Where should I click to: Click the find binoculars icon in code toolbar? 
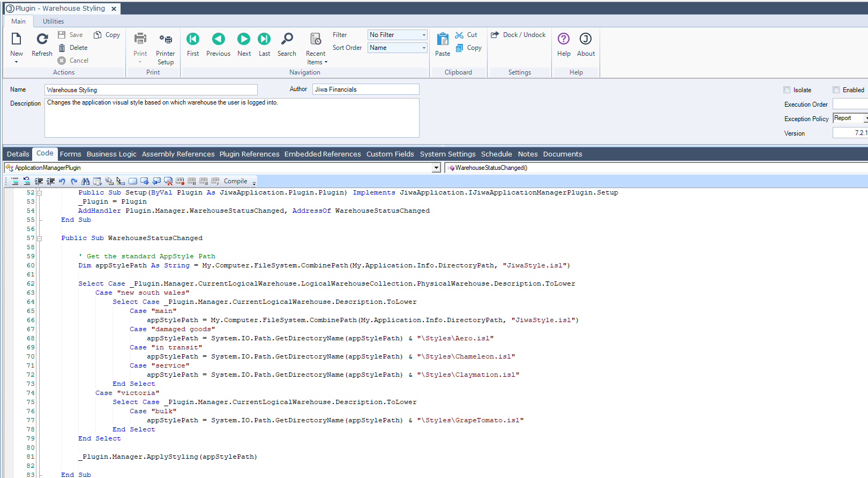pos(86,181)
